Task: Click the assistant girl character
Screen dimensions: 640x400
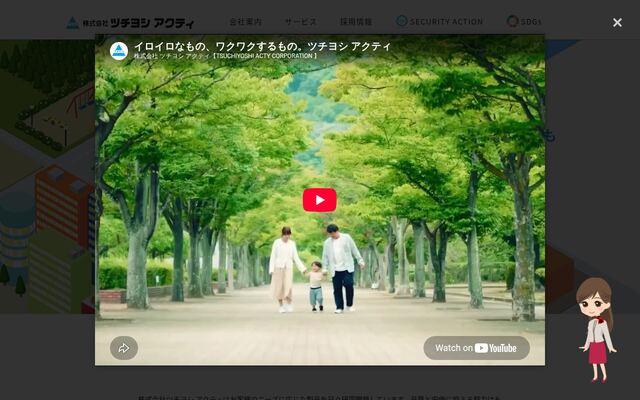Action: [597, 330]
